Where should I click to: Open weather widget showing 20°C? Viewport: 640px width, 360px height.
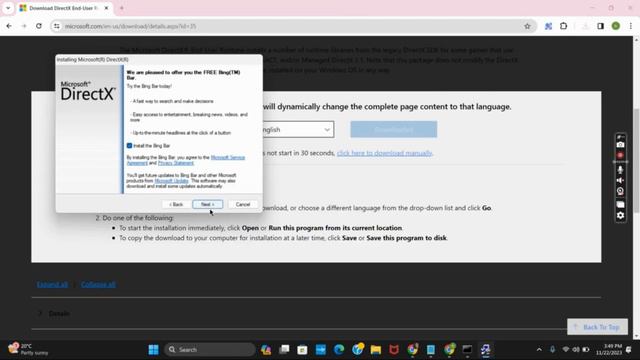(x=27, y=349)
